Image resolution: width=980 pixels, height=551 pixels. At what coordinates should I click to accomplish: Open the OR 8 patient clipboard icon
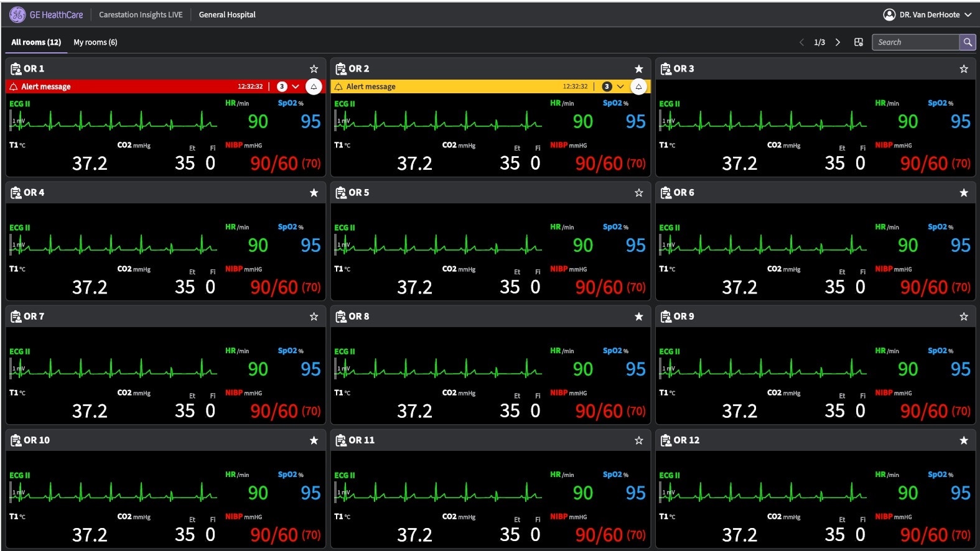pyautogui.click(x=340, y=317)
